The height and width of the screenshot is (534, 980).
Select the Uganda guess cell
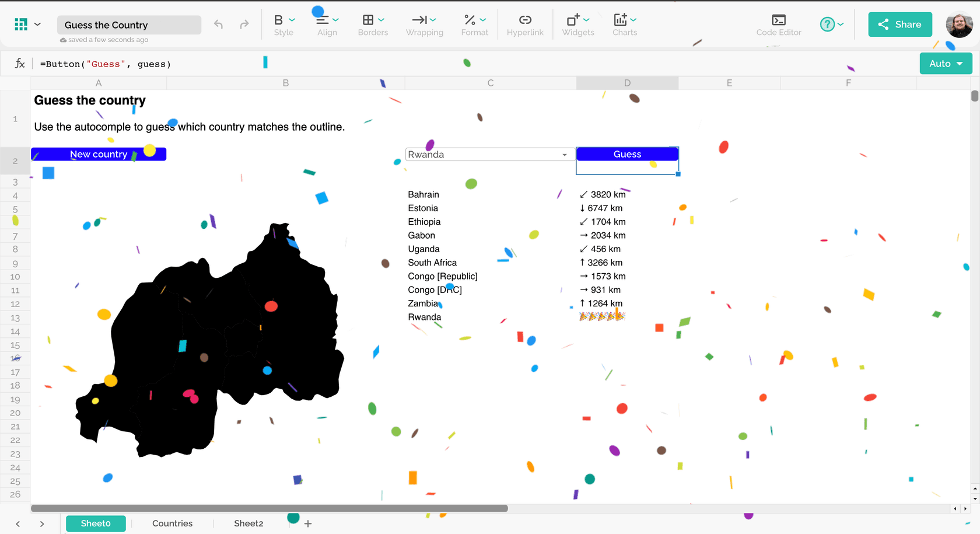(491, 249)
